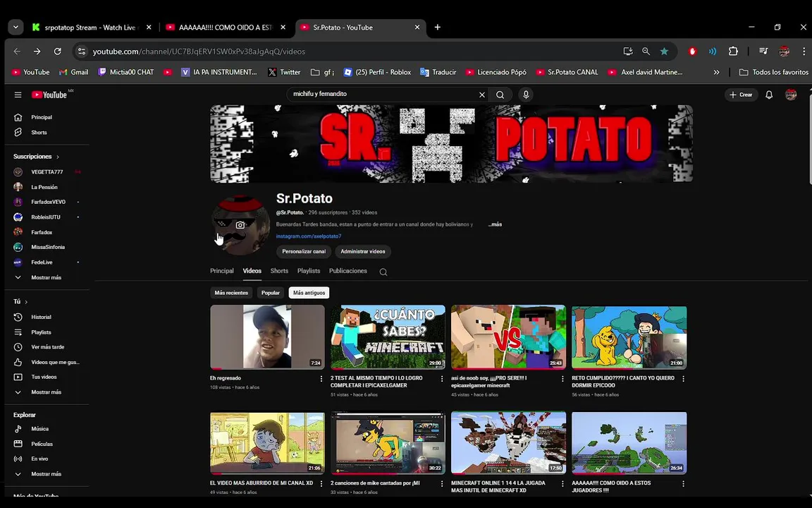Switch to srpotatop Stream browser tab
Viewport: 812px width, 508px height.
91,28
